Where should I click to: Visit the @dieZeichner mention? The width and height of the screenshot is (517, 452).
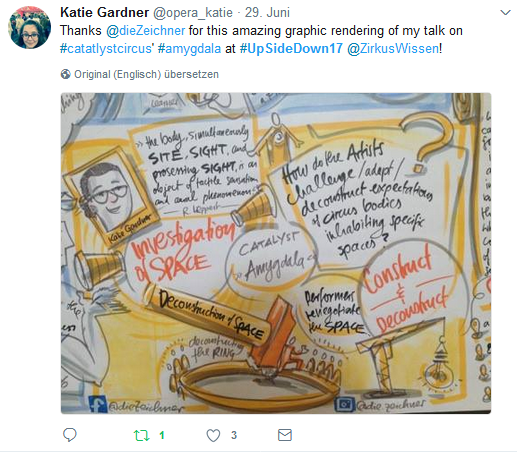point(145,31)
